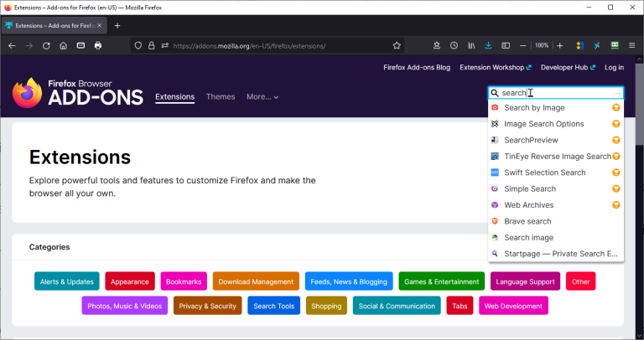Image resolution: width=644 pixels, height=340 pixels.
Task: Open the Bookmarks category
Action: pyautogui.click(x=184, y=281)
